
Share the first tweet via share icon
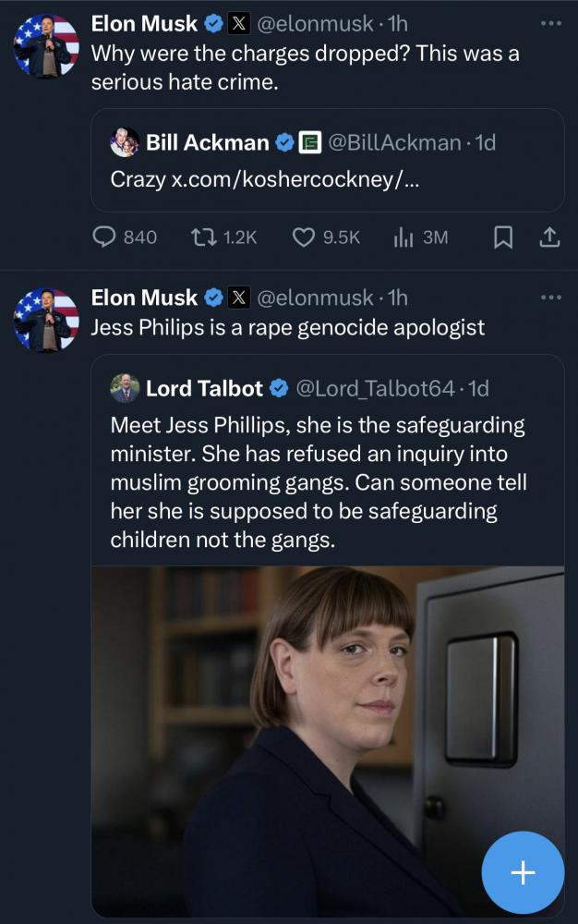(x=548, y=237)
